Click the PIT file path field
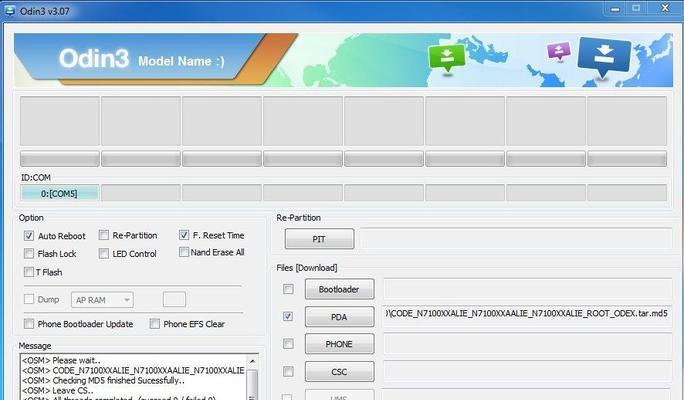The width and height of the screenshot is (684, 400). tap(516, 239)
